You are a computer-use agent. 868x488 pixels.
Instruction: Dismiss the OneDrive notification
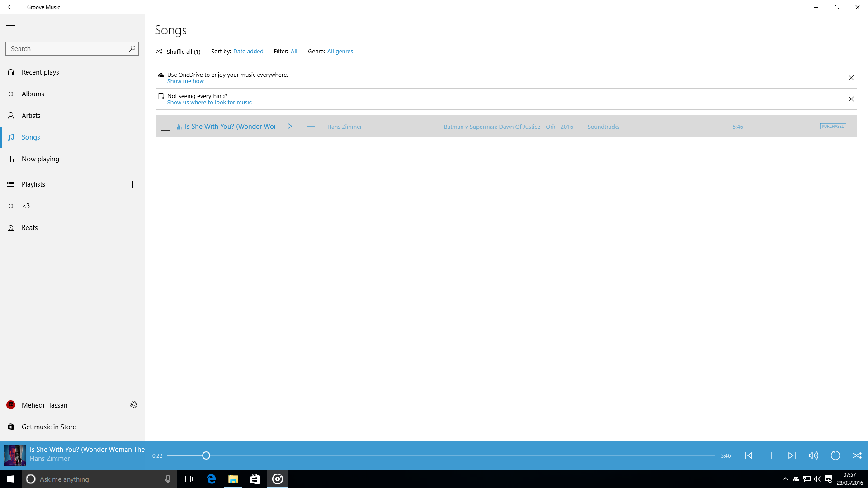pyautogui.click(x=851, y=78)
